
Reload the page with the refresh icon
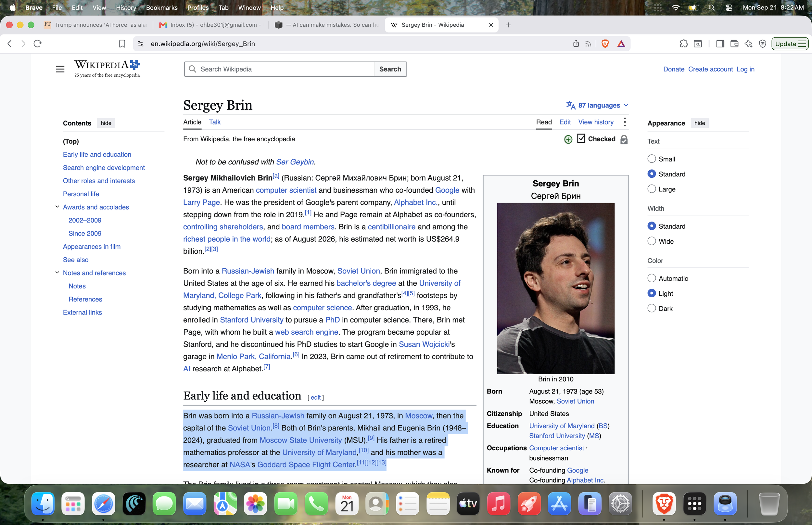(37, 44)
